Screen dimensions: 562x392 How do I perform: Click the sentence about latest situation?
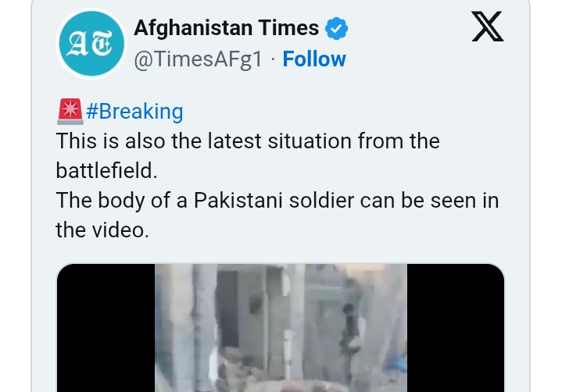tap(248, 155)
